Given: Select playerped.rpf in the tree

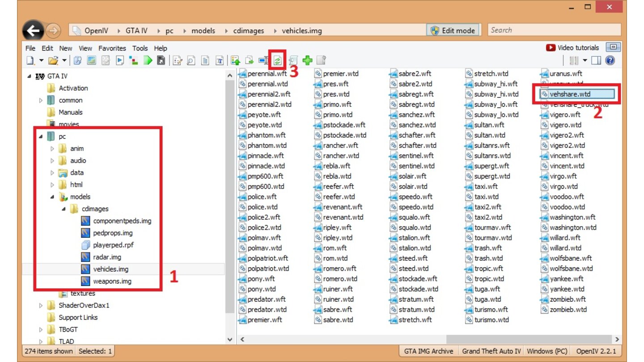Looking at the screenshot, I should 113,245.
